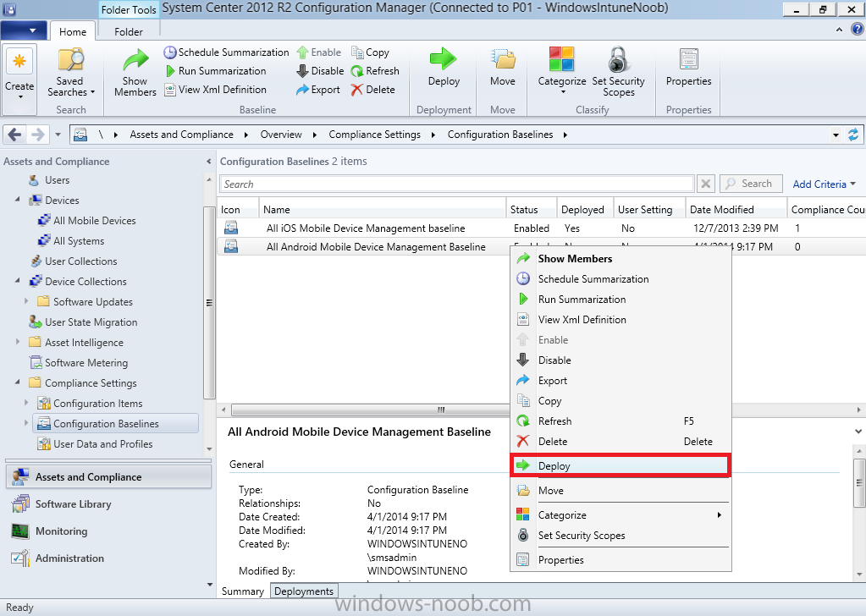
Task: Expand the Asset Intelligence folder
Action: tap(18, 342)
